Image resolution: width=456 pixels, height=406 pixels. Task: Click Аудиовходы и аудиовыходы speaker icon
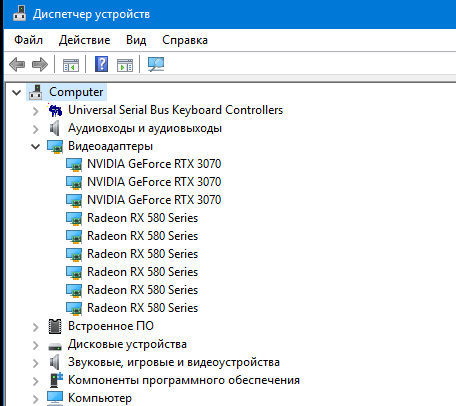click(54, 128)
